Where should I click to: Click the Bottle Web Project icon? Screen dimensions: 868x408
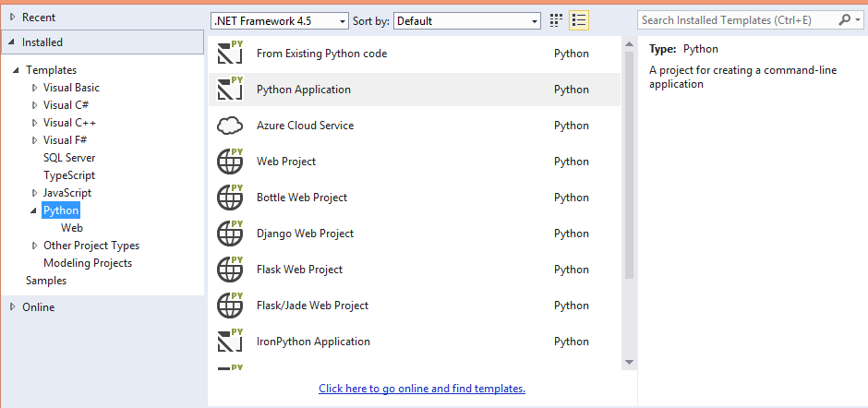pyautogui.click(x=230, y=198)
